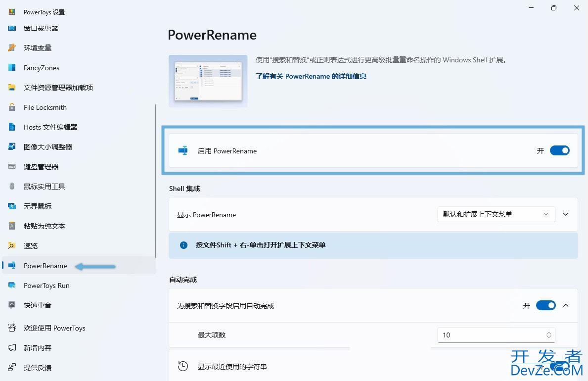
Task: Click the icon beside 启用 PowerRename
Action: [183, 150]
